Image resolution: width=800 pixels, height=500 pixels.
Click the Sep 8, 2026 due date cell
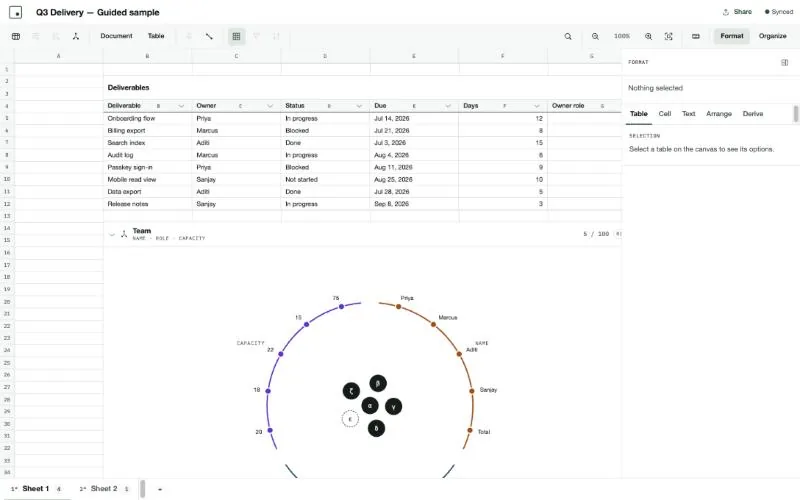(414, 204)
